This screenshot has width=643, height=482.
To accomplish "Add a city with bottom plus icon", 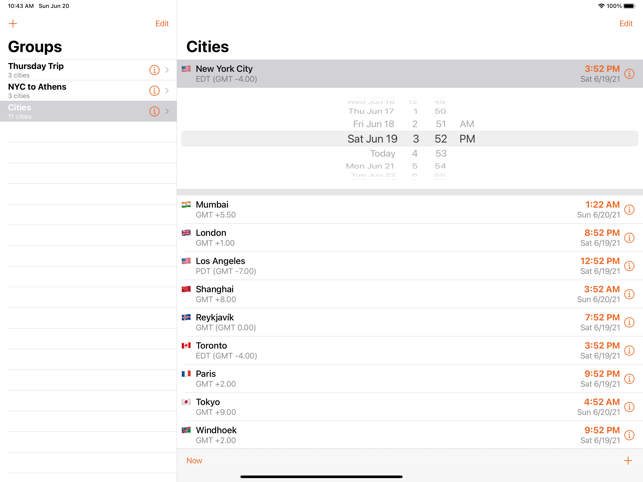I will [628, 461].
